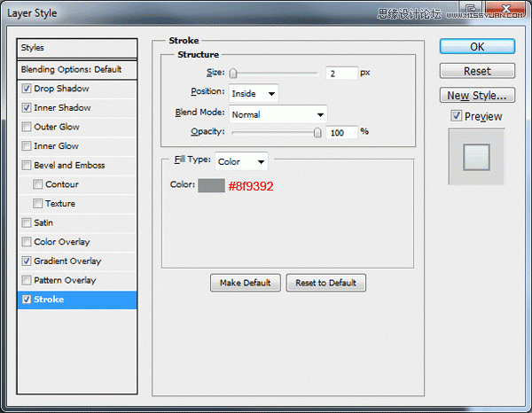Click the Size value input field
The image size is (532, 413).
coord(341,74)
